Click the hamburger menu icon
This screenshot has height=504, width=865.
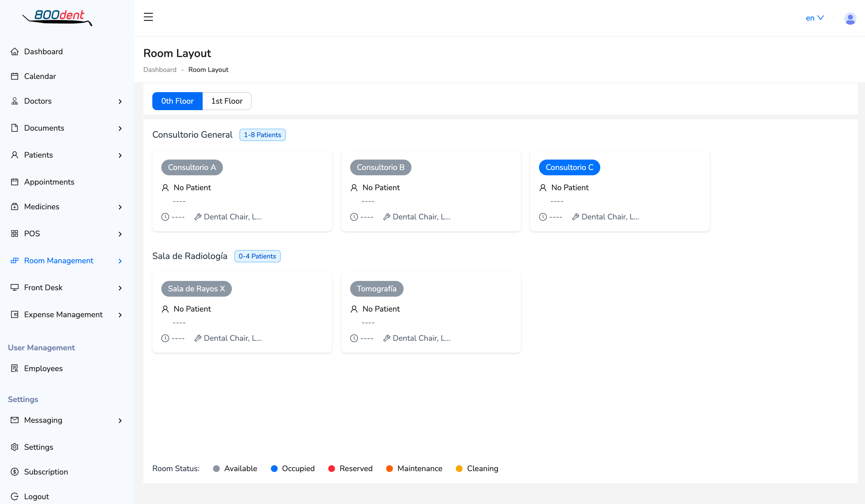click(x=148, y=17)
